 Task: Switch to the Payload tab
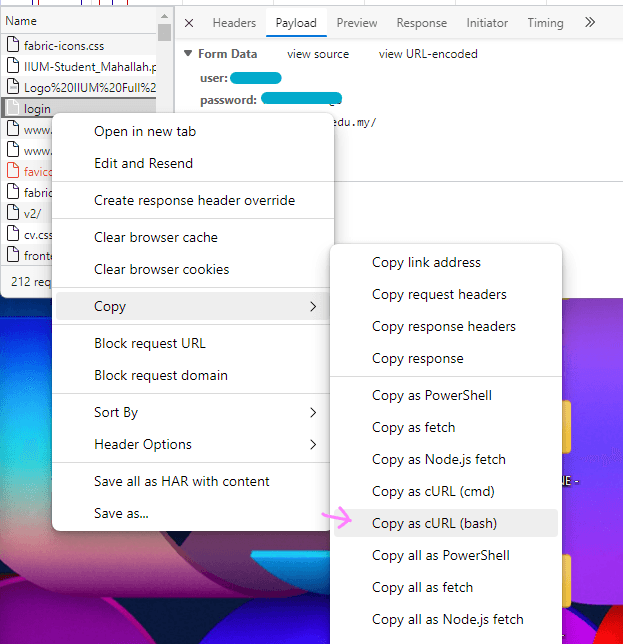click(x=296, y=23)
